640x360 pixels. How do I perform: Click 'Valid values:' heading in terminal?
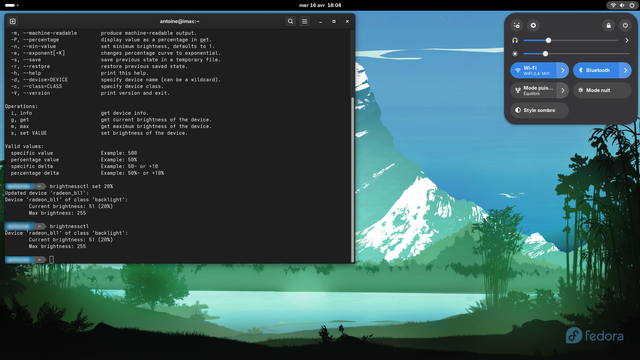[24, 146]
